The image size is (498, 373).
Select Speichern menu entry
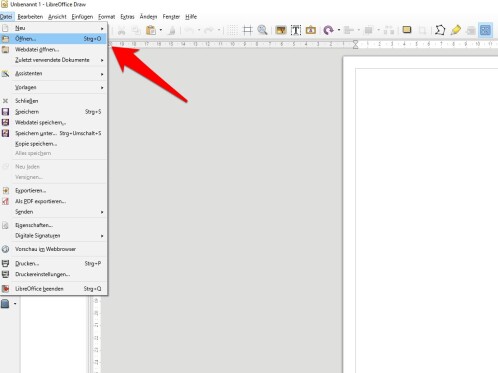click(x=53, y=112)
